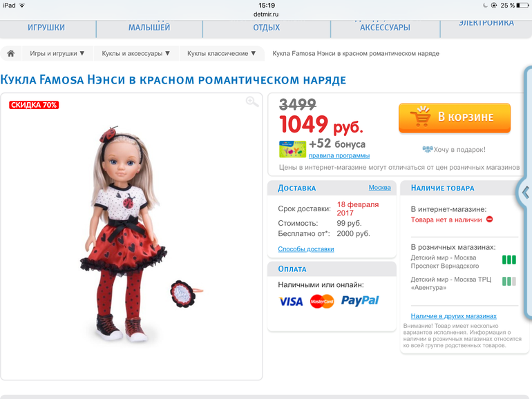Click the doll product image
The width and height of the screenshot is (532, 399).
point(132,234)
